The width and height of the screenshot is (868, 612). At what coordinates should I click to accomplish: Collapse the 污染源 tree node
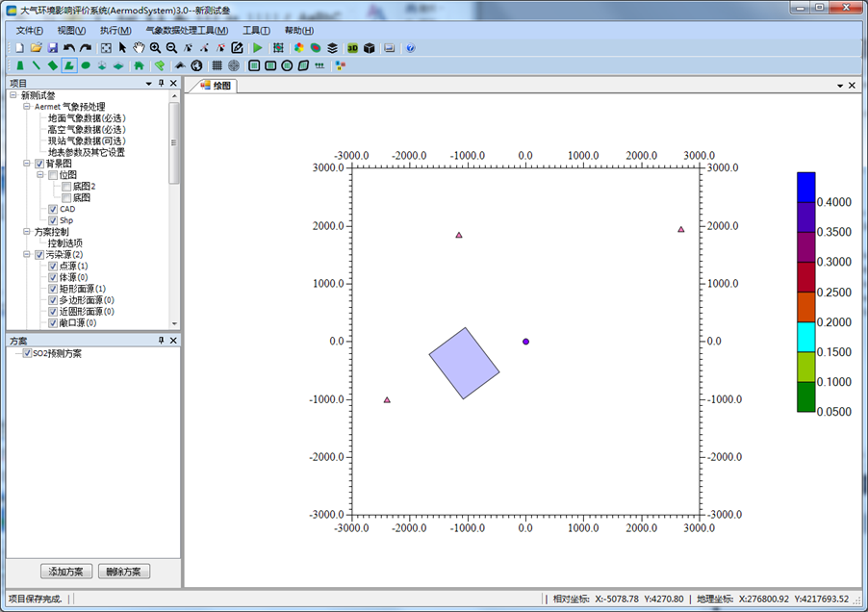point(27,254)
